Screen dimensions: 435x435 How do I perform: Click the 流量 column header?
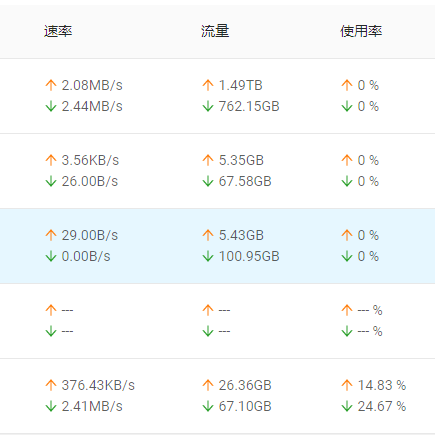pos(215,31)
